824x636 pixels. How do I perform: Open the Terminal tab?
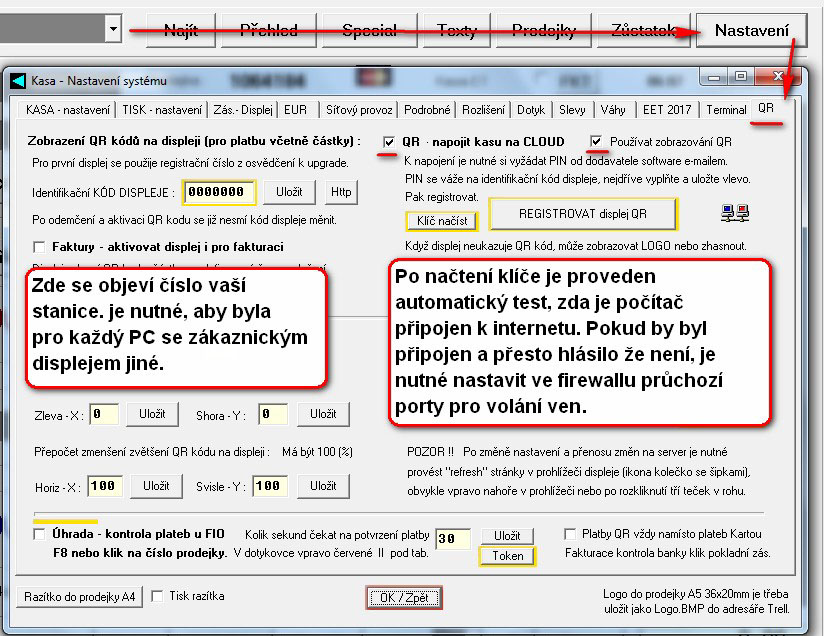[725, 110]
